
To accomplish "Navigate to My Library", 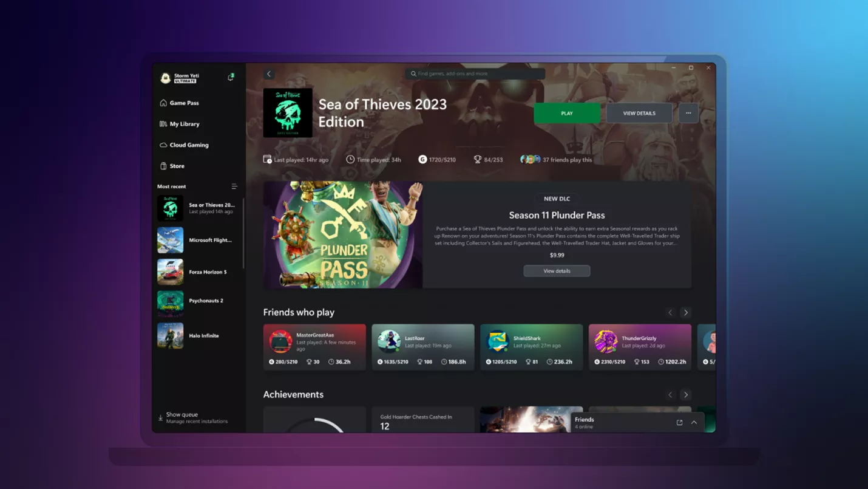I will (184, 124).
